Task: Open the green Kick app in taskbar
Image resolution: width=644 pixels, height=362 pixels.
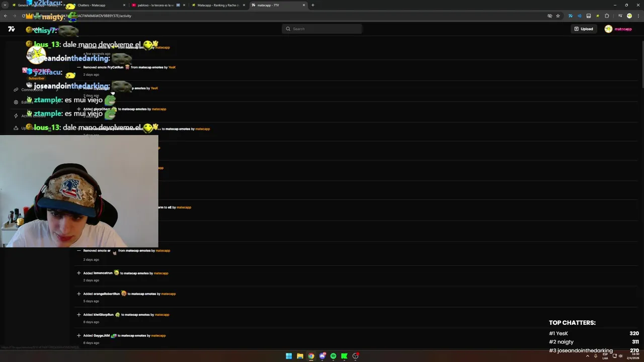Action: point(344,356)
